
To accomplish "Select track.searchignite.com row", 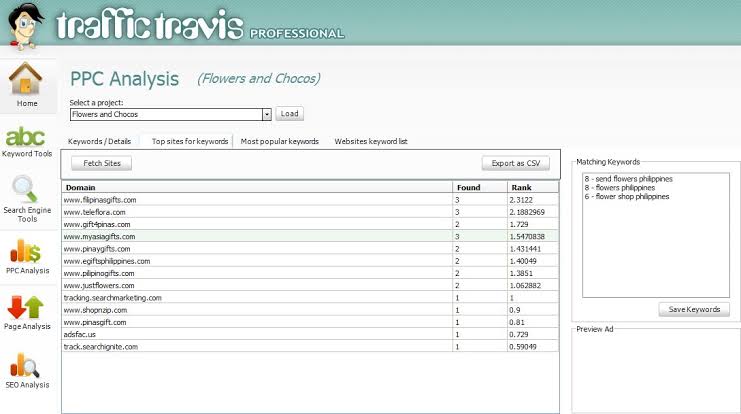I will [310, 347].
